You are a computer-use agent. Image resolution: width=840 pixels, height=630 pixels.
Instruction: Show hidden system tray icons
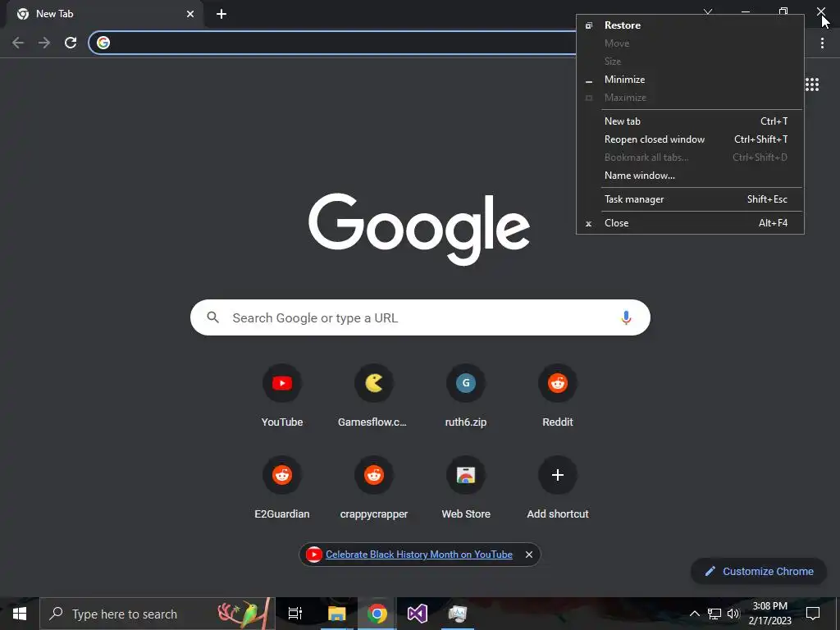(694, 614)
